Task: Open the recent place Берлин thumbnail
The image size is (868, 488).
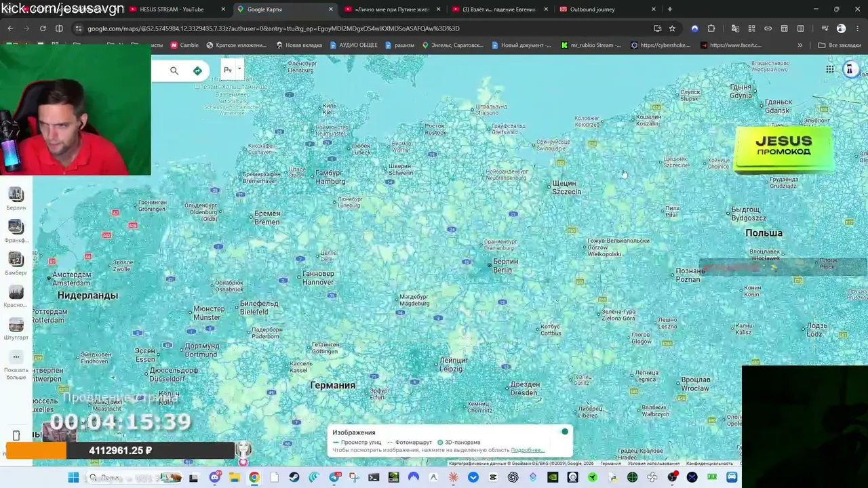Action: [x=16, y=195]
